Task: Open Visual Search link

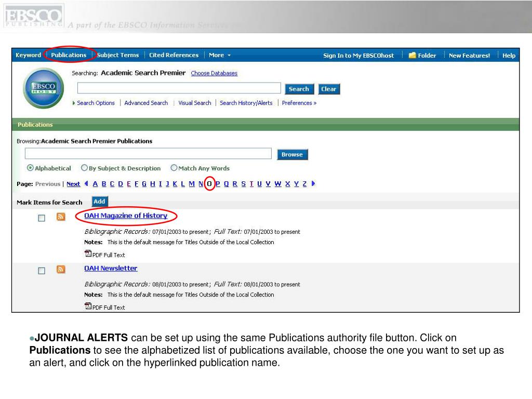Action: pos(195,103)
